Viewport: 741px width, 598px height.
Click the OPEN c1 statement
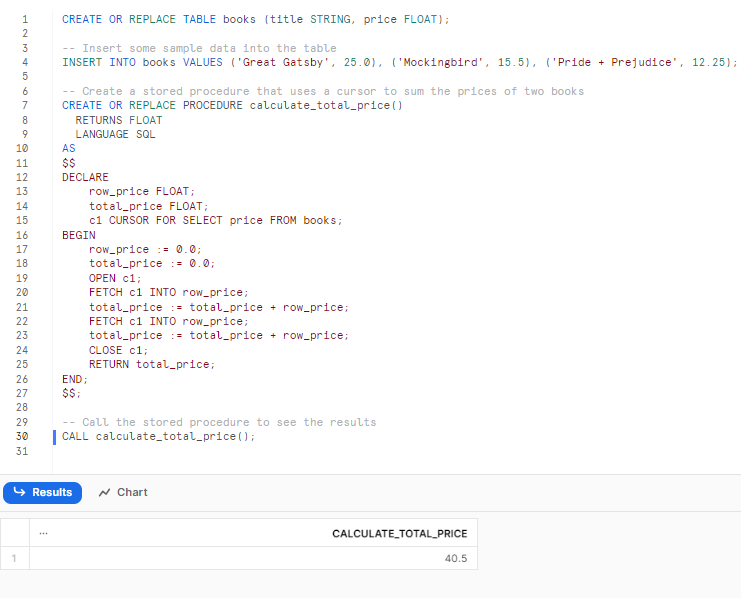(x=115, y=278)
